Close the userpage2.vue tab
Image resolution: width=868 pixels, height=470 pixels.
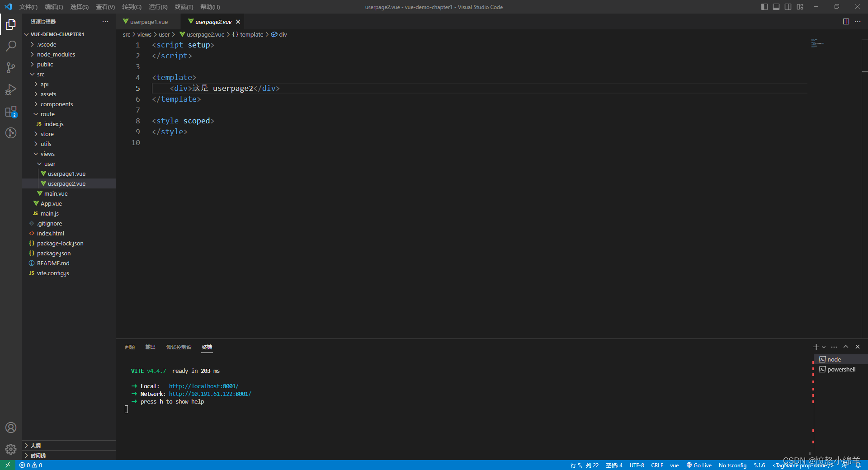pos(238,22)
